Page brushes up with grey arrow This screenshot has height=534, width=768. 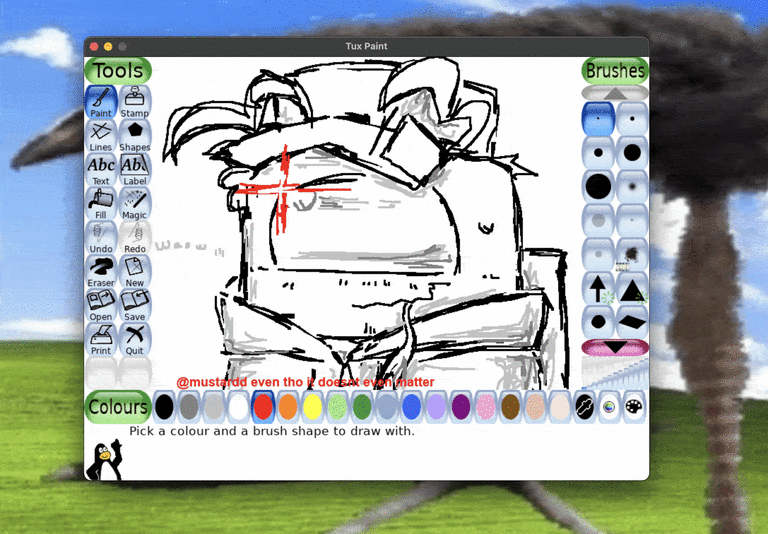[615, 93]
